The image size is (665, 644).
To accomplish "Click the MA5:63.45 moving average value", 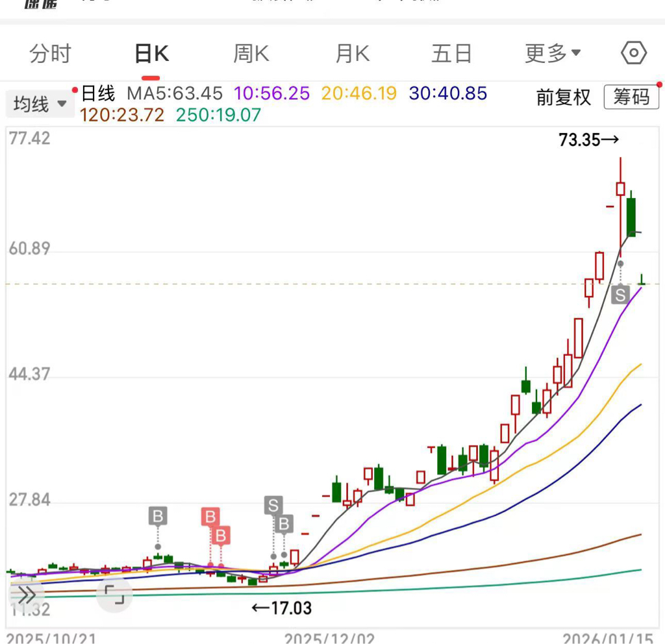I will (175, 93).
